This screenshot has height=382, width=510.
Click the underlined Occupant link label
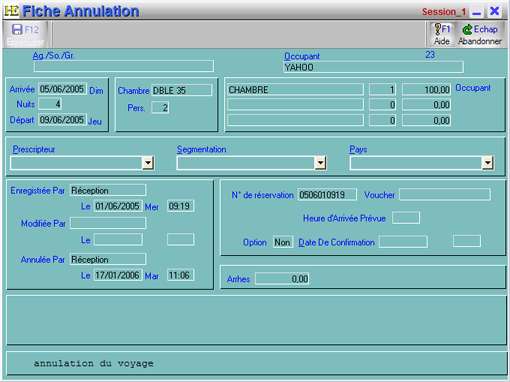coord(302,56)
